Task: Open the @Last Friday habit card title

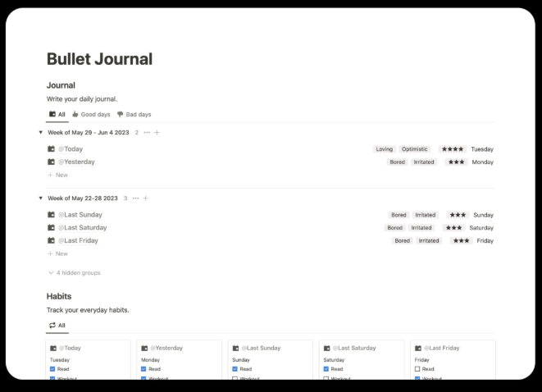Action: click(x=442, y=348)
